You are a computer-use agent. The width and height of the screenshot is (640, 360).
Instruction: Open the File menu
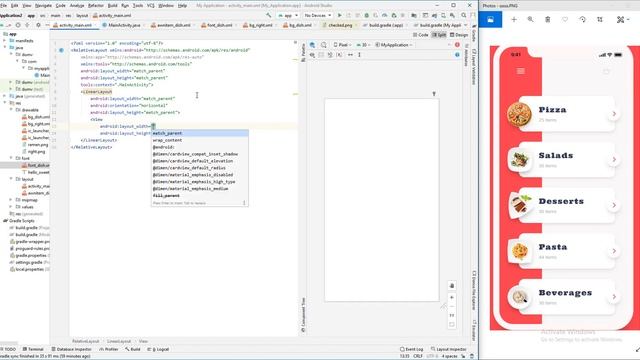point(4,6)
